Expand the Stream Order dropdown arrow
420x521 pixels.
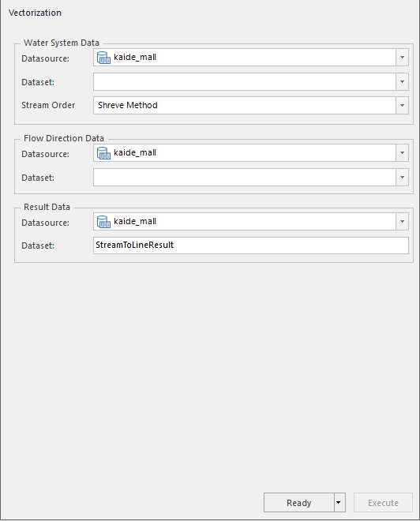tap(402, 105)
